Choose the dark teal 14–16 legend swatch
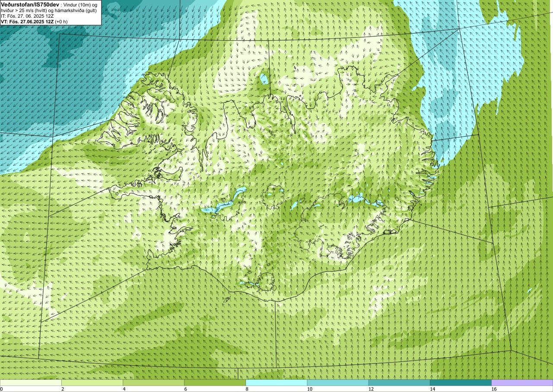The width and height of the screenshot is (553, 392). (461, 383)
